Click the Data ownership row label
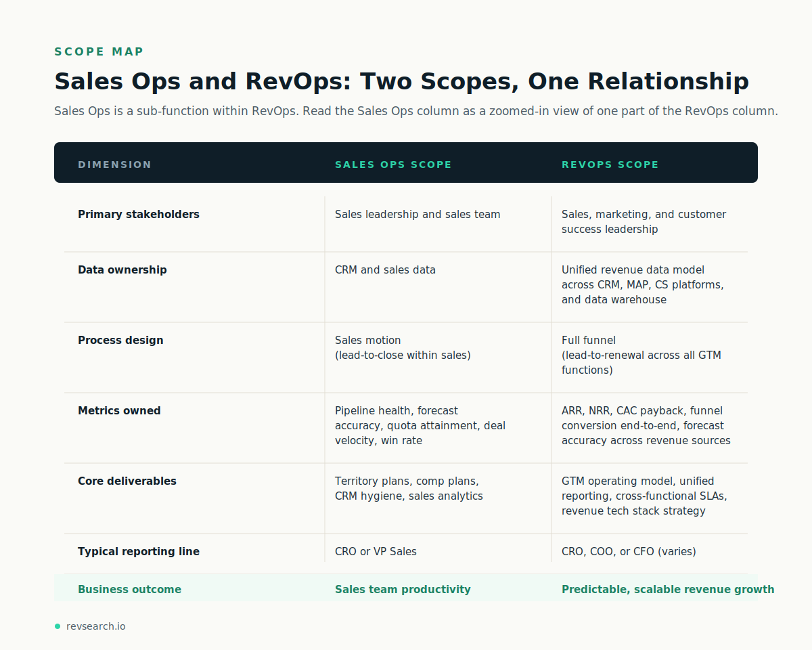Image resolution: width=812 pixels, height=650 pixels. click(x=122, y=269)
